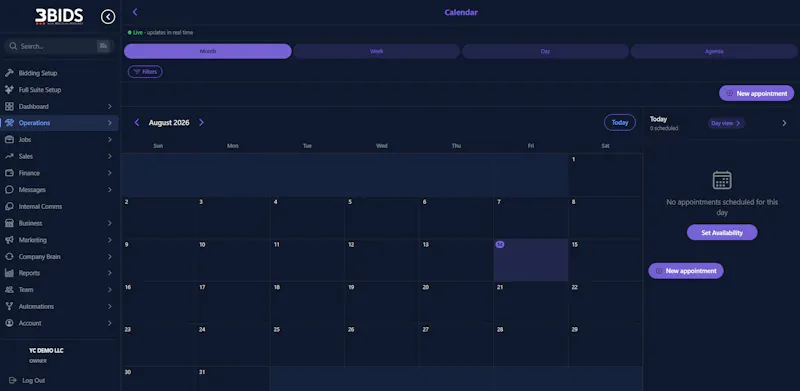Open Bidding Setup menu item
The width and height of the screenshot is (800, 391).
[x=59, y=73]
